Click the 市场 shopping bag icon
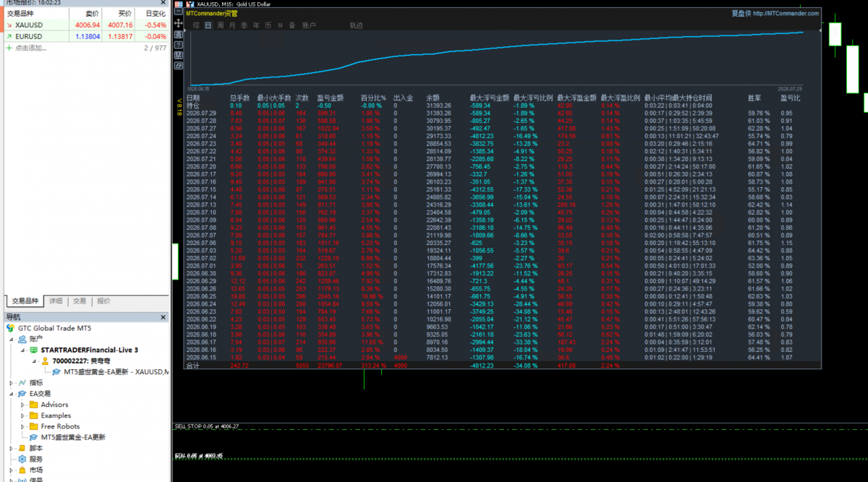Screen dimensions: 868x482 click(x=22, y=470)
